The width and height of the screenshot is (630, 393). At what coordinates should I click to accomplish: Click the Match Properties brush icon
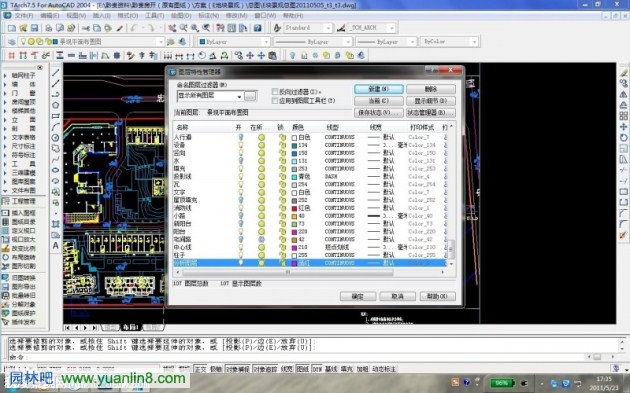click(x=120, y=28)
